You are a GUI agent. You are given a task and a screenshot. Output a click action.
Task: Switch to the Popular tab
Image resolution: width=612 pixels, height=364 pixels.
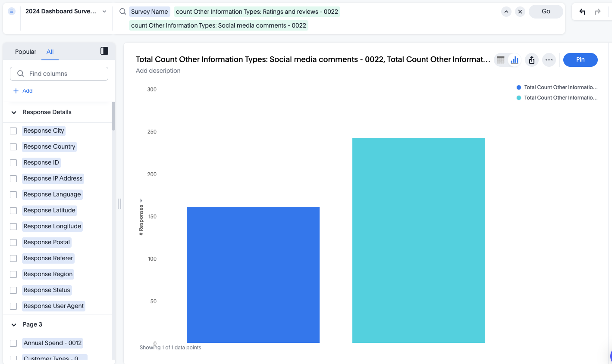click(26, 52)
